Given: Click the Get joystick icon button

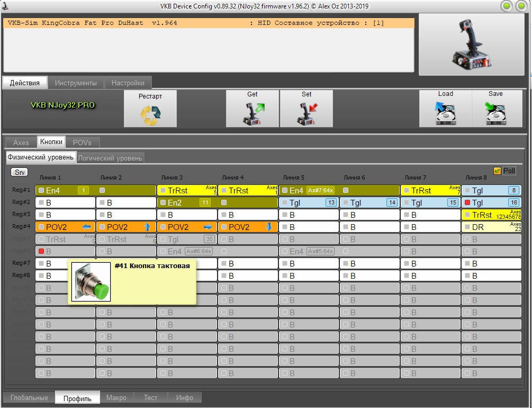Looking at the screenshot, I should pos(253,109).
